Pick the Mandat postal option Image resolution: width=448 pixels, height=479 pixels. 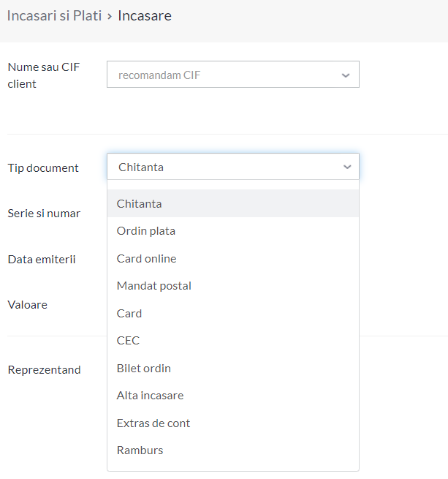click(x=233, y=286)
